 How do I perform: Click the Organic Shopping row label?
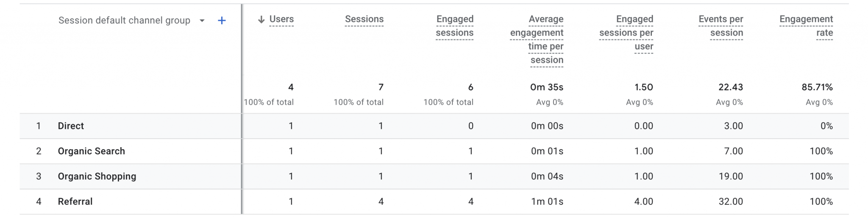pyautogui.click(x=97, y=176)
